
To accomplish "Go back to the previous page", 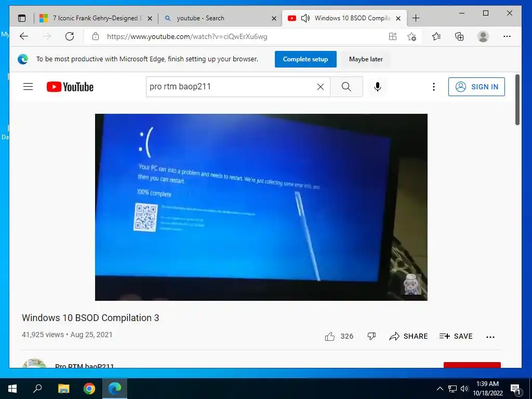I will click(24, 36).
